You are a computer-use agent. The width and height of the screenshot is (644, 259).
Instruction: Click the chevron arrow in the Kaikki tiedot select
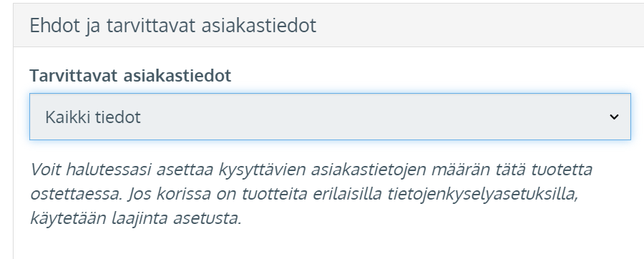tap(614, 117)
